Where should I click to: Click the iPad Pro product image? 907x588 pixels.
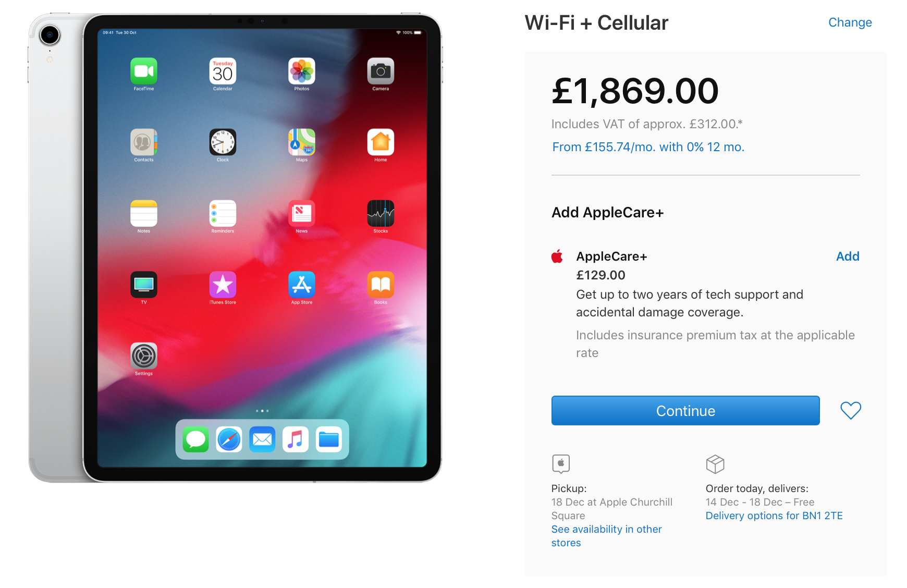[235, 248]
